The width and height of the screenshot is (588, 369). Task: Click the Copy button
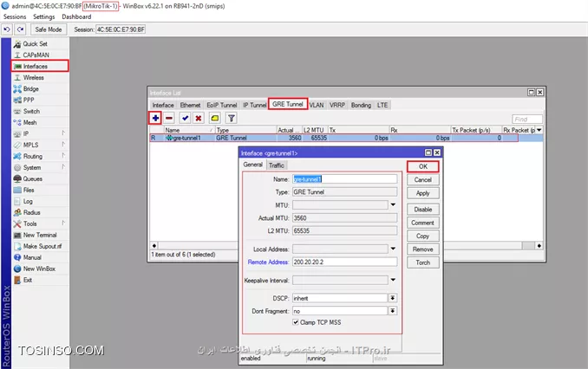pyautogui.click(x=423, y=236)
